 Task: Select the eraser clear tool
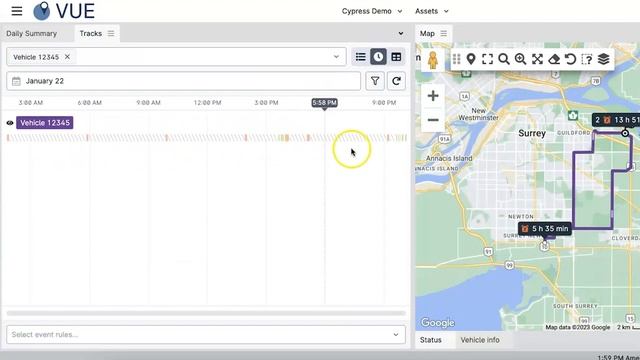(x=554, y=59)
